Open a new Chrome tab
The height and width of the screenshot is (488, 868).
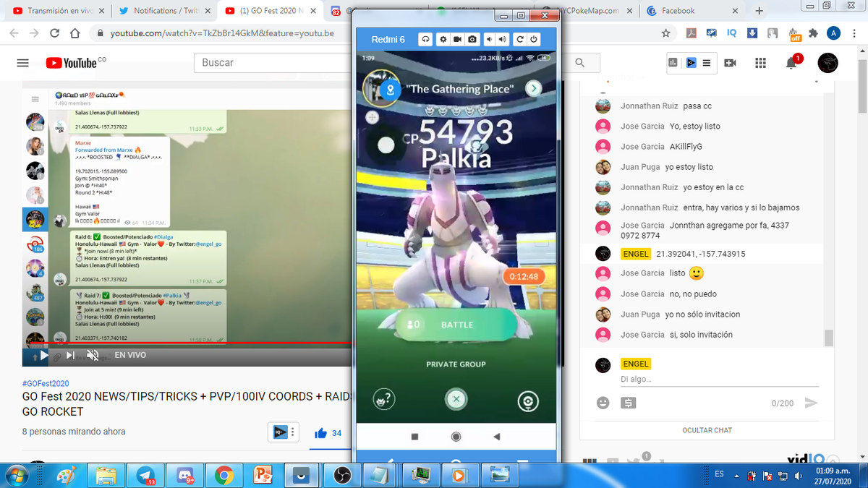pyautogui.click(x=759, y=11)
